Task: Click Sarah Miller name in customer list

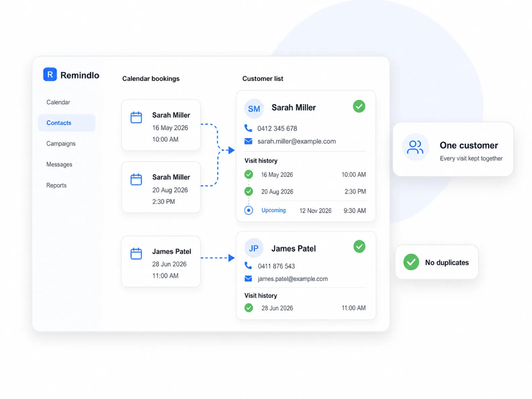Action: pos(294,108)
